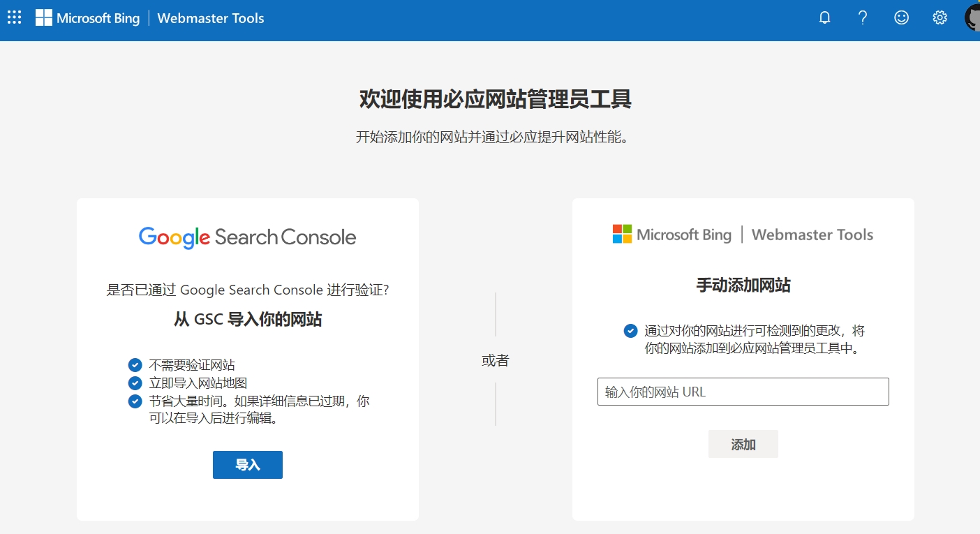
Task: Open the Microsoft apps launcher grid
Action: (x=14, y=18)
